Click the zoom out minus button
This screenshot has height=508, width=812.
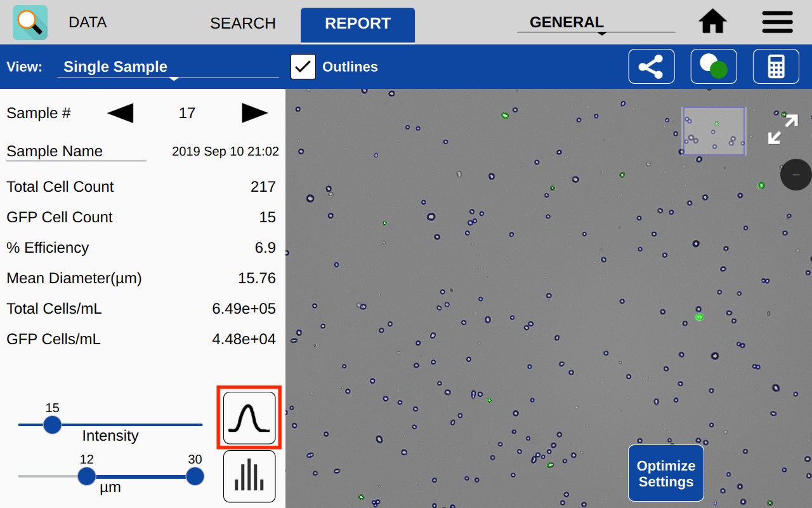[796, 175]
